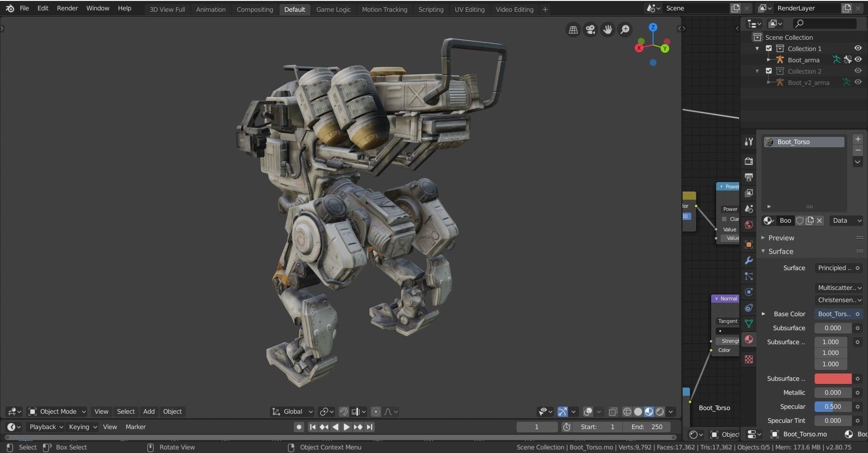The image size is (868, 453).
Task: Open the Keying dropdown in timeline
Action: 83,427
